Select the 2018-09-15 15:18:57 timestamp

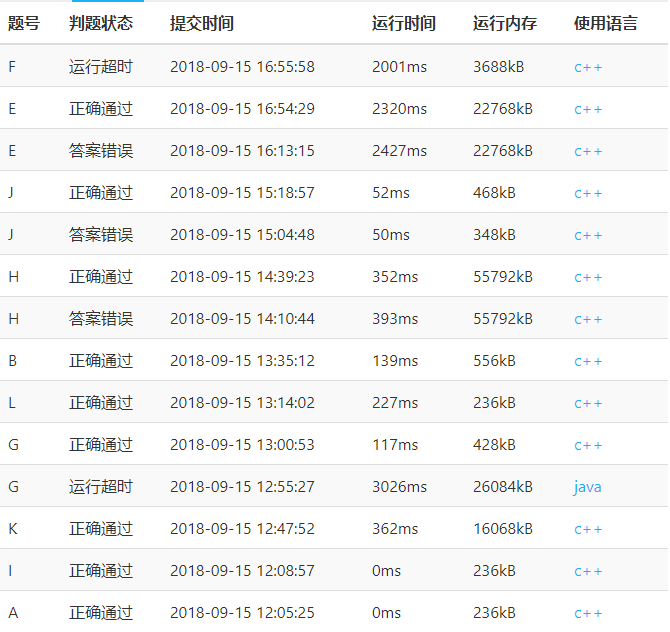(x=242, y=193)
